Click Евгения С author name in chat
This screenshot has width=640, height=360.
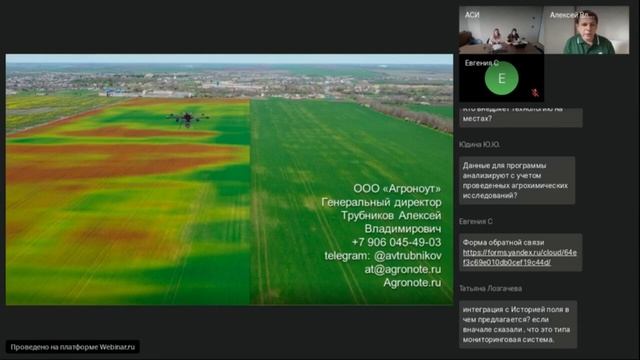pyautogui.click(x=476, y=221)
